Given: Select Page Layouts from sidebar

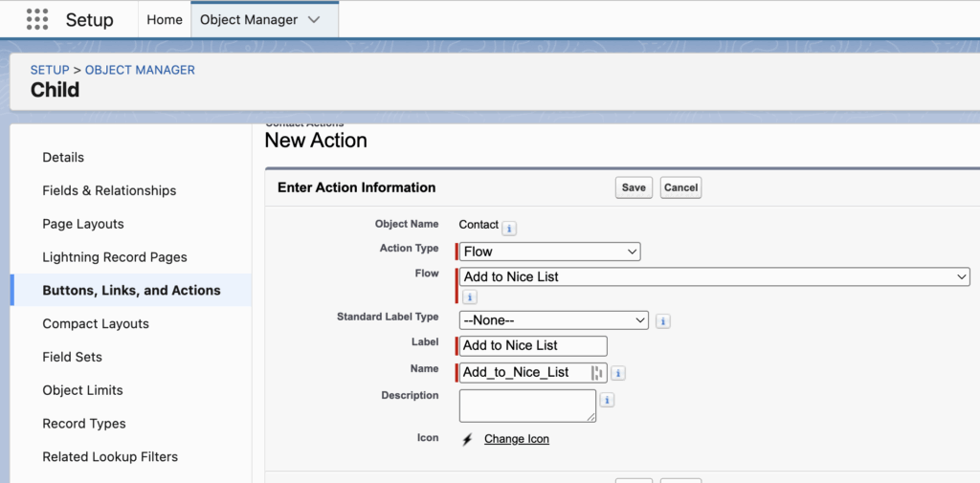Looking at the screenshot, I should coord(83,224).
